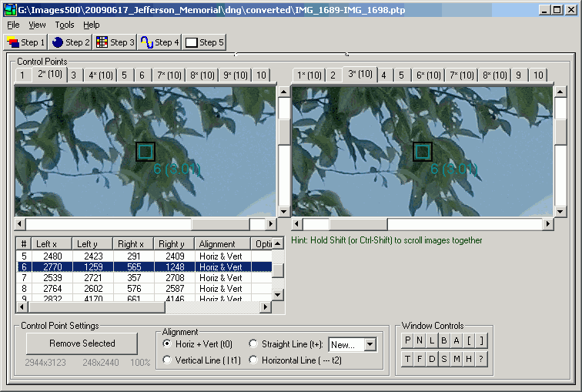The width and height of the screenshot is (582, 392).
Task: Click the M window control button
Action: click(x=457, y=359)
